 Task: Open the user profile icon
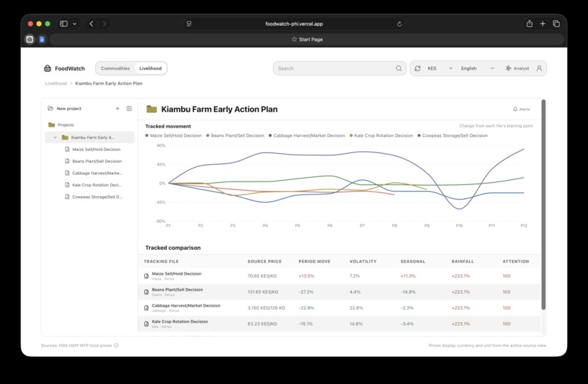(539, 68)
